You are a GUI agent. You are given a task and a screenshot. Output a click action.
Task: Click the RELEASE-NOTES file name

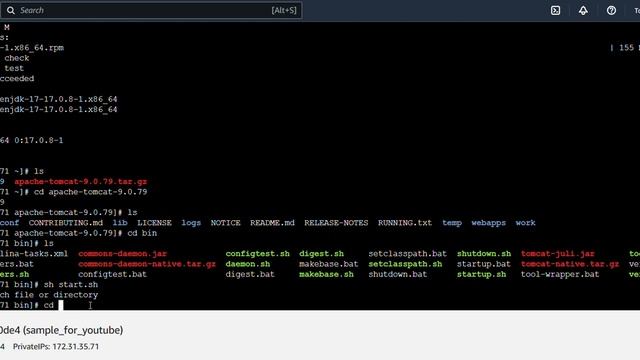pos(336,223)
